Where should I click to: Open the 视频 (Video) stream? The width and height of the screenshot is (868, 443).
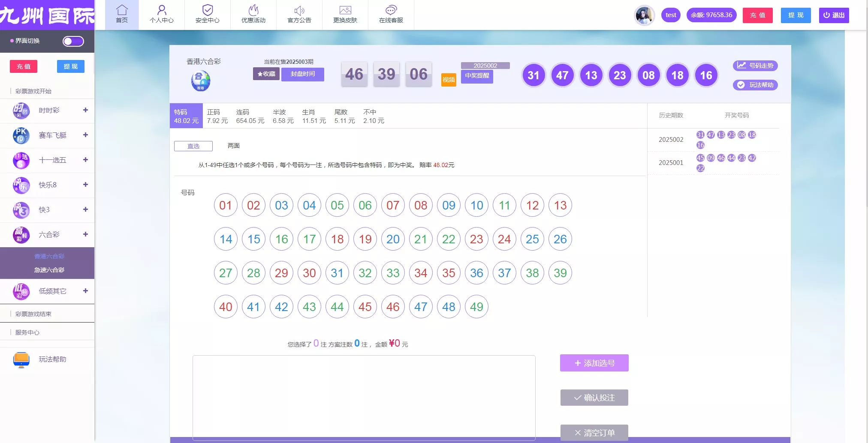coord(449,80)
